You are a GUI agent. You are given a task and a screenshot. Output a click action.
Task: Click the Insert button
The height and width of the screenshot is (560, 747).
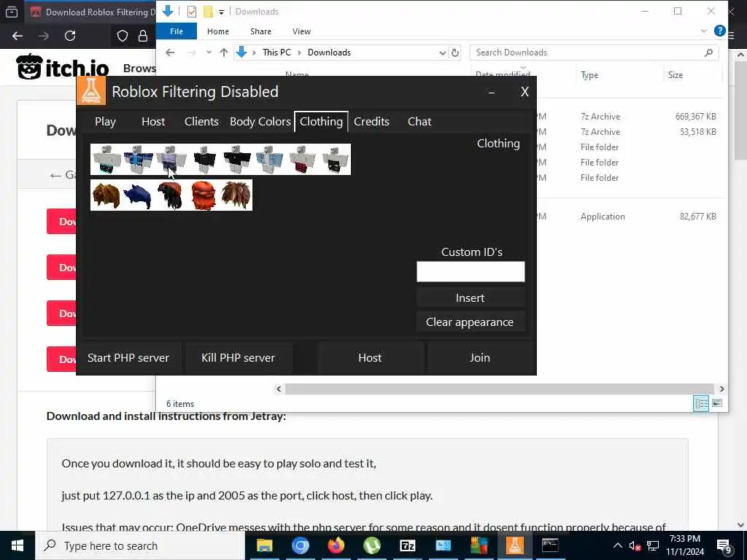pyautogui.click(x=471, y=297)
